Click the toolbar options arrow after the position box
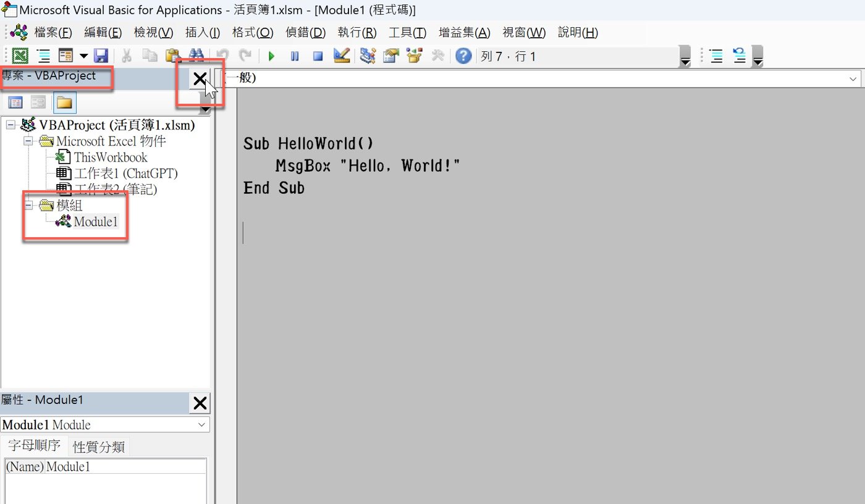Viewport: 865px width, 504px height. click(x=685, y=57)
